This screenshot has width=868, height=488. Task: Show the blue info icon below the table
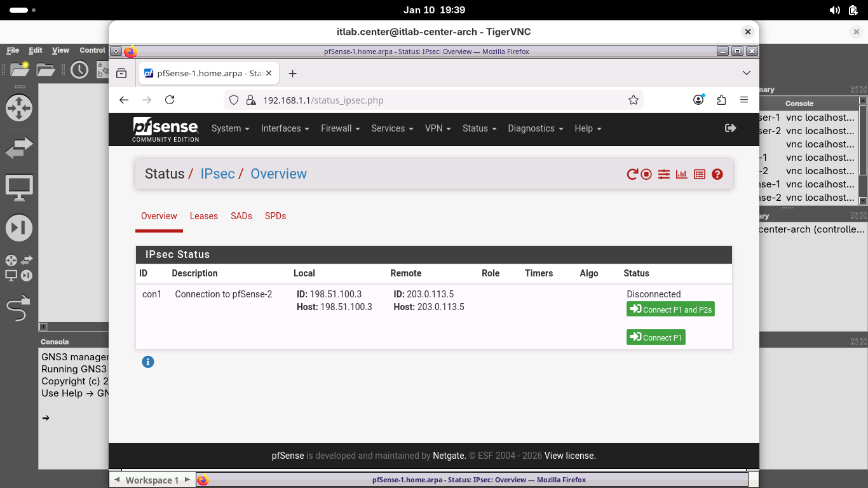[x=148, y=362]
